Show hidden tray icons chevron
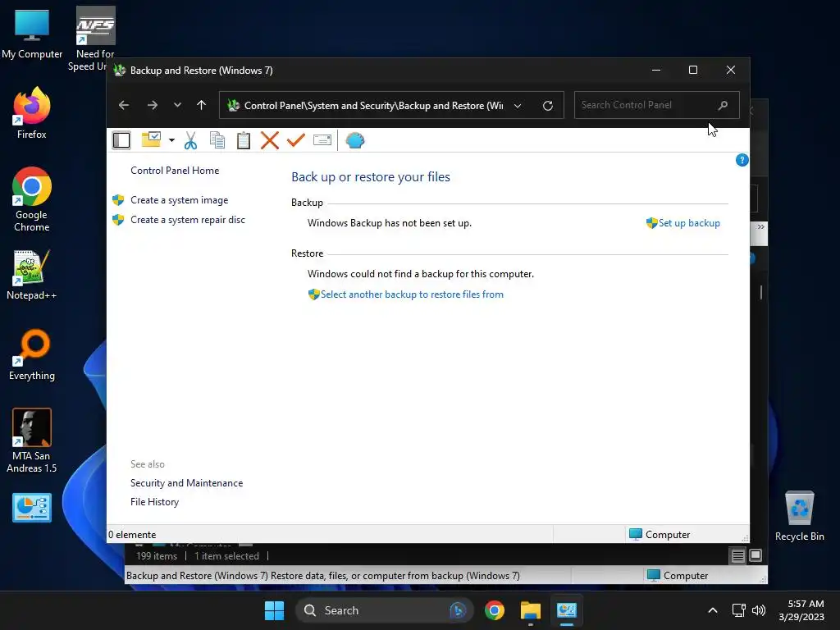The width and height of the screenshot is (840, 630). (713, 610)
